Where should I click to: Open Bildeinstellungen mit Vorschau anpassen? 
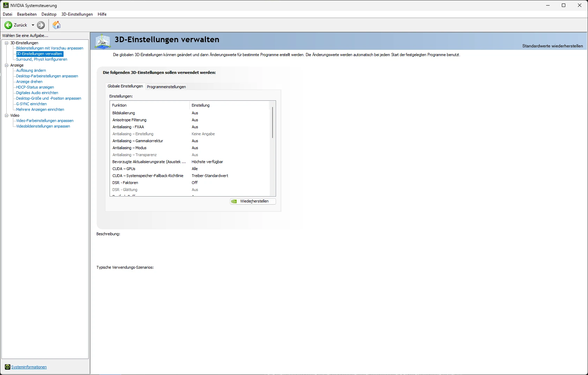pyautogui.click(x=50, y=48)
